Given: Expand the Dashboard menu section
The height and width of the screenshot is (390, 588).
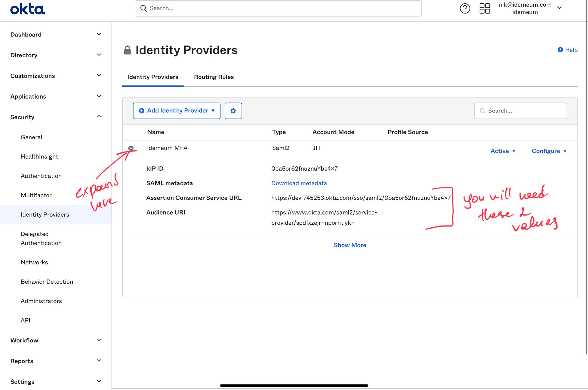Looking at the screenshot, I should [x=56, y=34].
